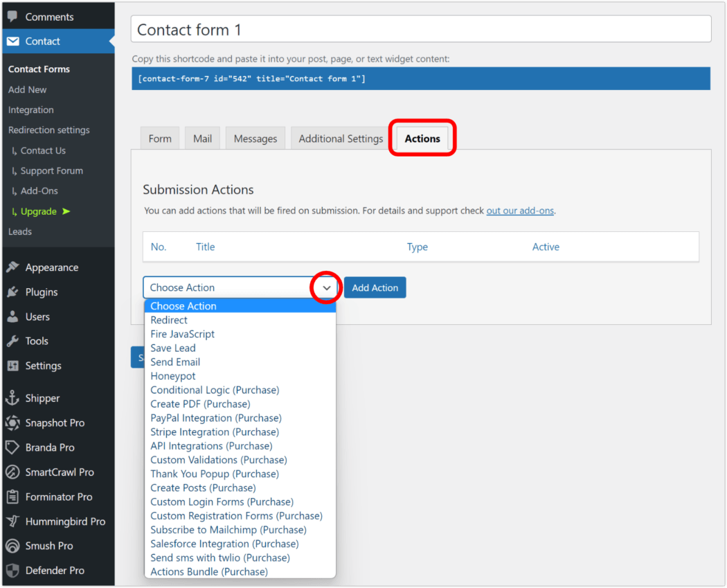
Task: Open the Additional Settings tab
Action: pyautogui.click(x=339, y=138)
